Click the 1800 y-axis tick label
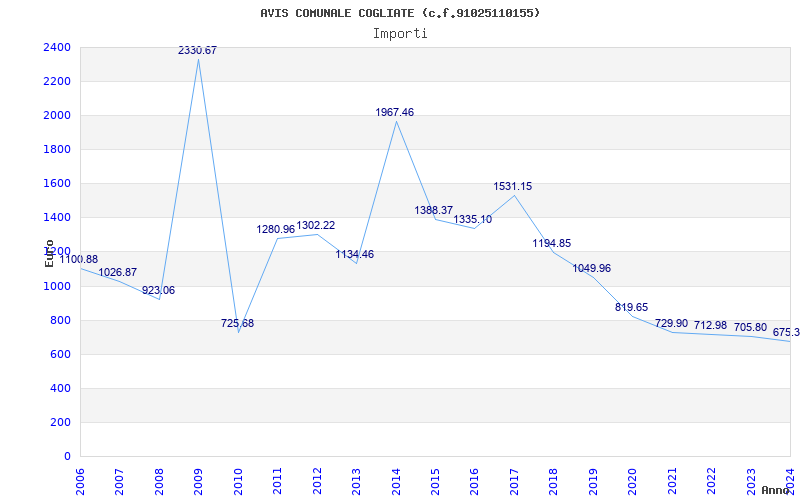The height and width of the screenshot is (500, 800). [58, 150]
